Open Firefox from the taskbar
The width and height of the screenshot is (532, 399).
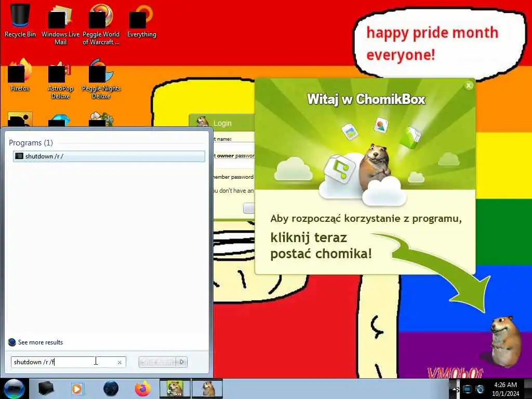pos(143,389)
